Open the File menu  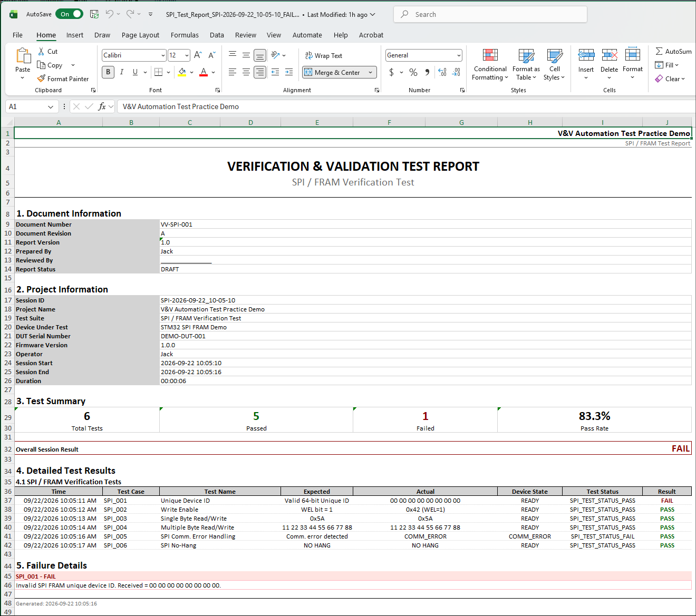click(x=17, y=35)
